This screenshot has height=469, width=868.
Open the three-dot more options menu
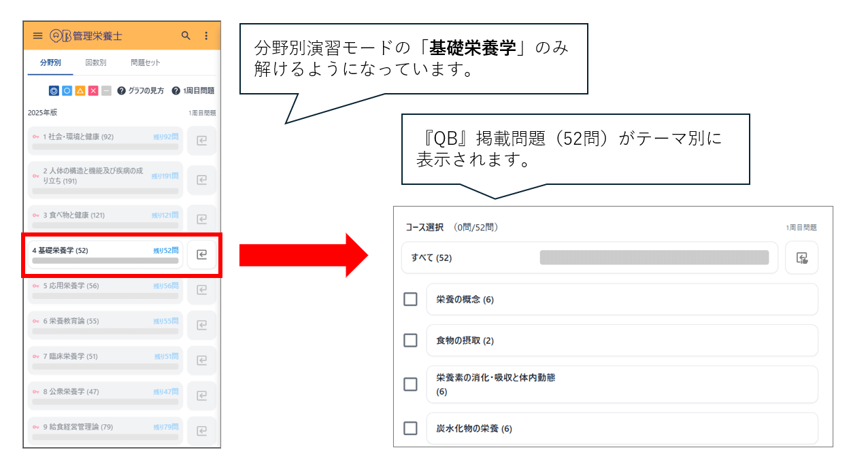(206, 36)
